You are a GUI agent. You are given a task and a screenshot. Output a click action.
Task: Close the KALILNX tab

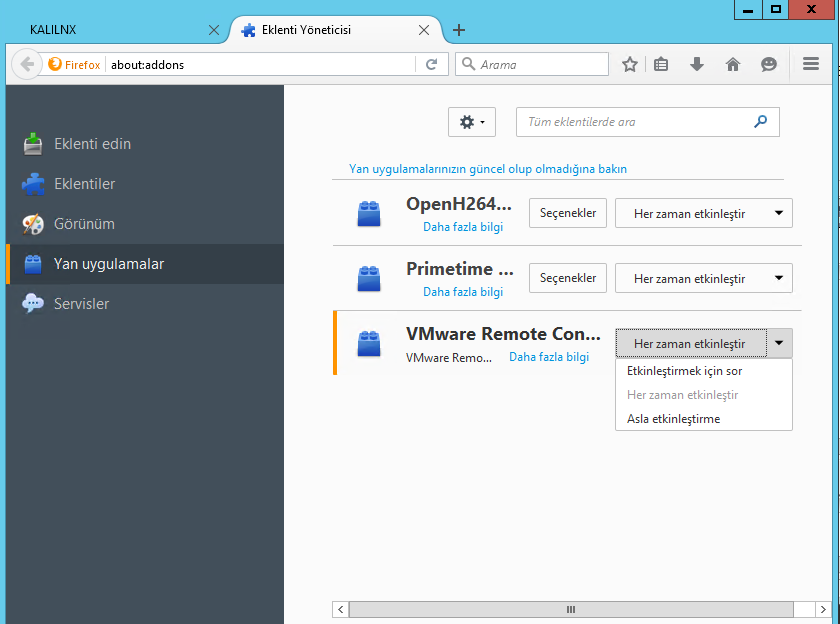tap(214, 30)
